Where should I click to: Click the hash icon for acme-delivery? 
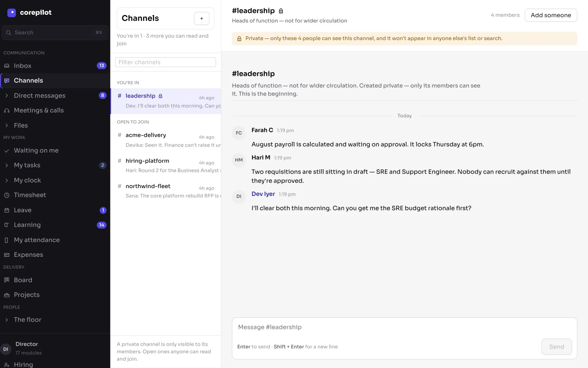[120, 135]
